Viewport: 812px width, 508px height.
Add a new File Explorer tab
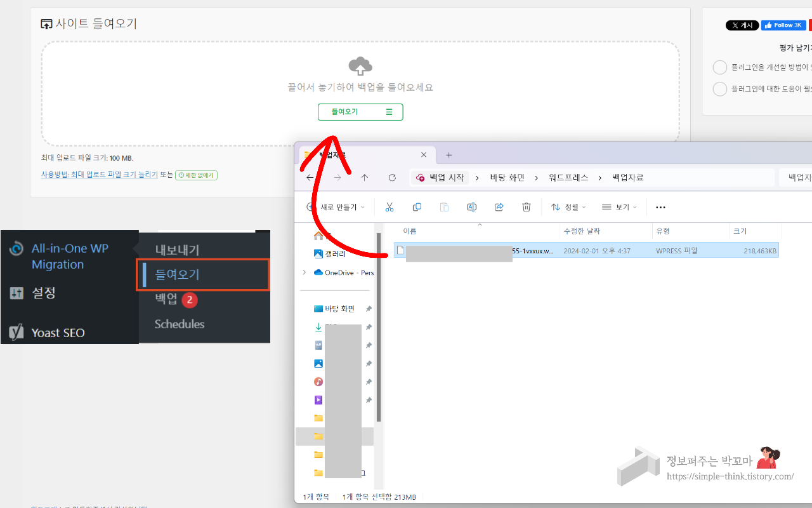(x=449, y=155)
